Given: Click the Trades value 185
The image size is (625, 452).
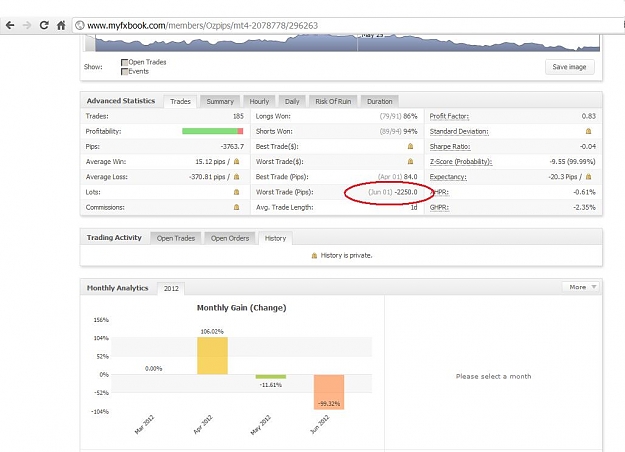Looking at the screenshot, I should [238, 116].
